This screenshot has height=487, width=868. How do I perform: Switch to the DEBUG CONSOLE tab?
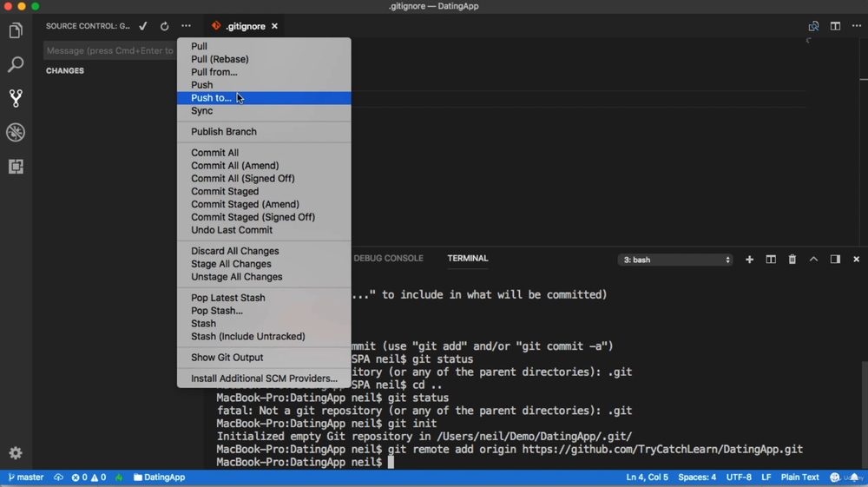[x=389, y=259]
